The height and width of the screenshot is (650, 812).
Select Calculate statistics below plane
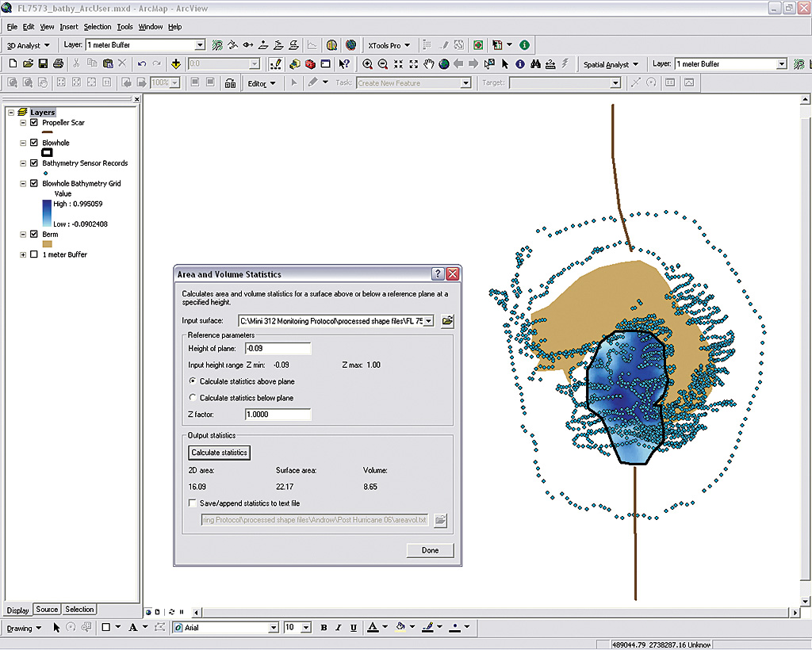pos(193,398)
